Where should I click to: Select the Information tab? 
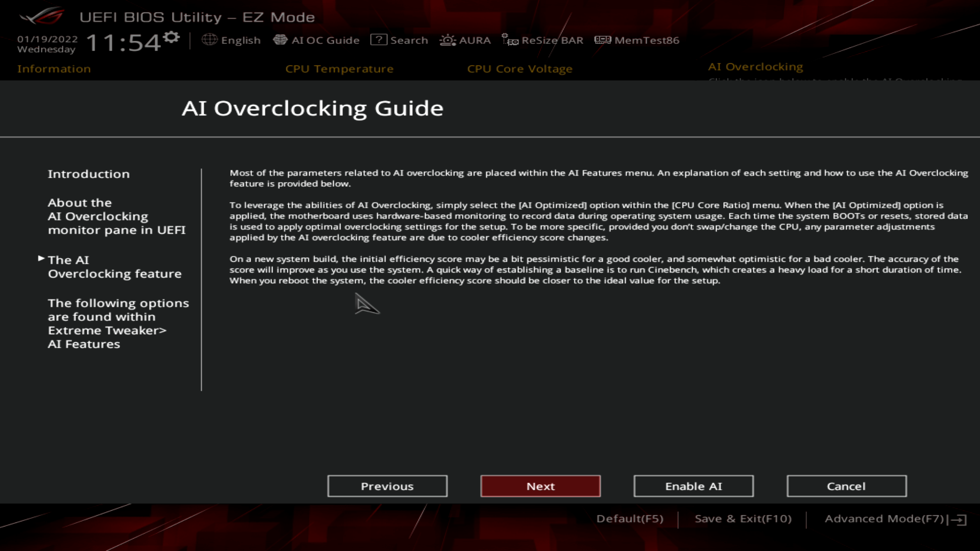click(54, 68)
